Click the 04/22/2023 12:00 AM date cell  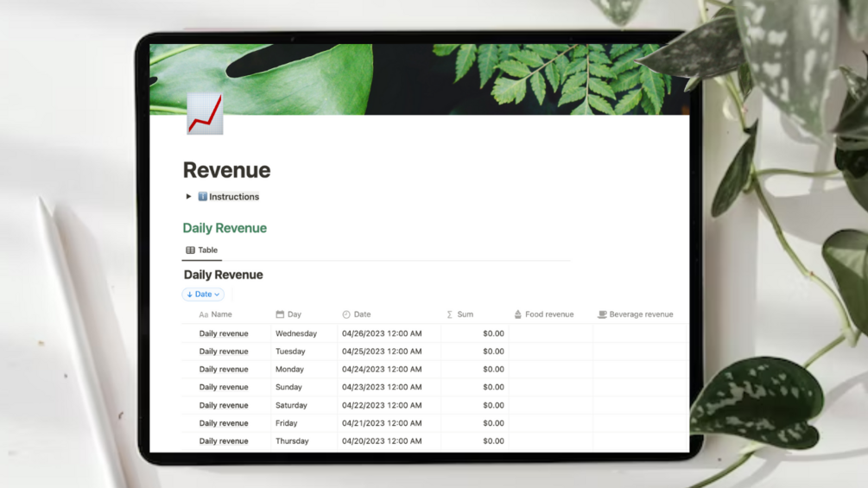click(x=390, y=405)
